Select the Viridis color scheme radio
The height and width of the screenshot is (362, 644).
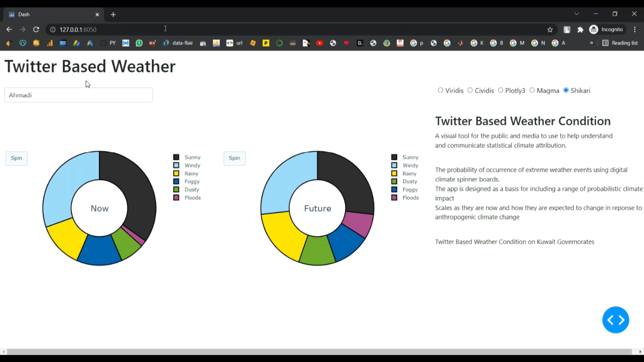coord(440,90)
